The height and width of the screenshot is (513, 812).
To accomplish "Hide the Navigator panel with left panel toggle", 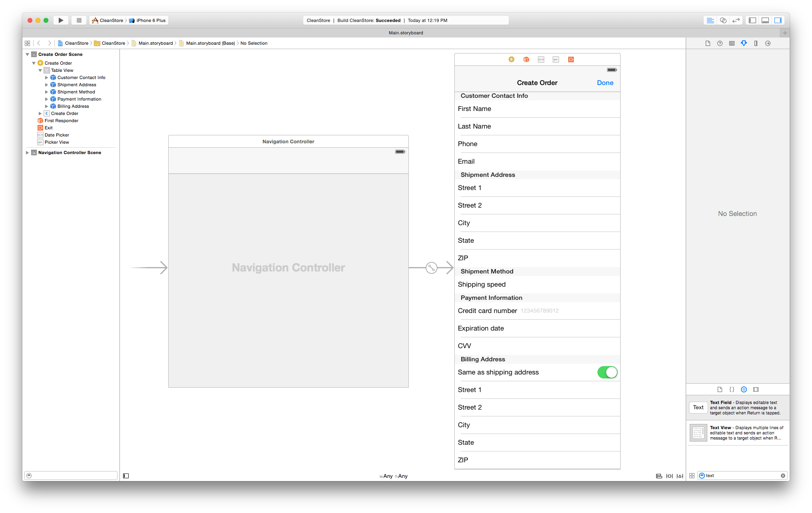I will pos(752,20).
